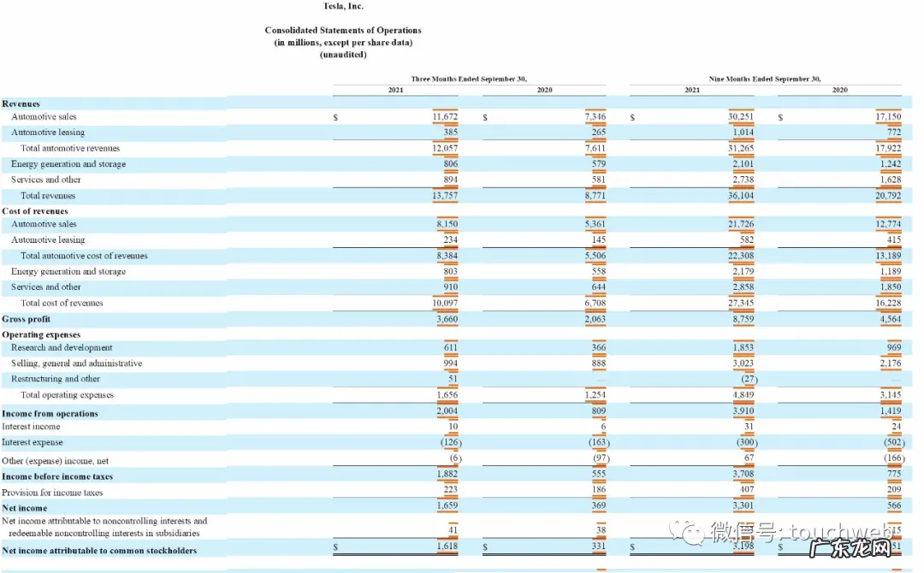Click the Gross profit row label

[27, 319]
